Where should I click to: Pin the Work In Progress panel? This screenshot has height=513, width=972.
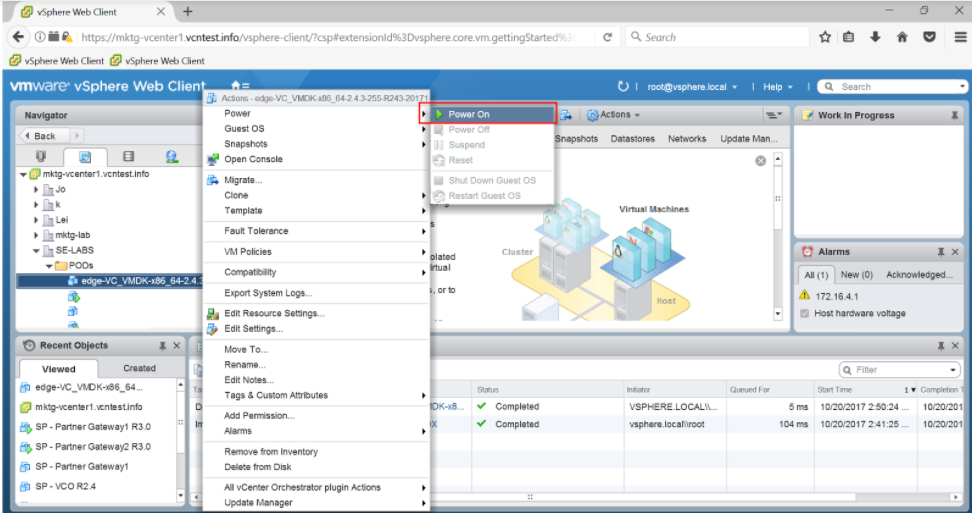pyautogui.click(x=954, y=115)
